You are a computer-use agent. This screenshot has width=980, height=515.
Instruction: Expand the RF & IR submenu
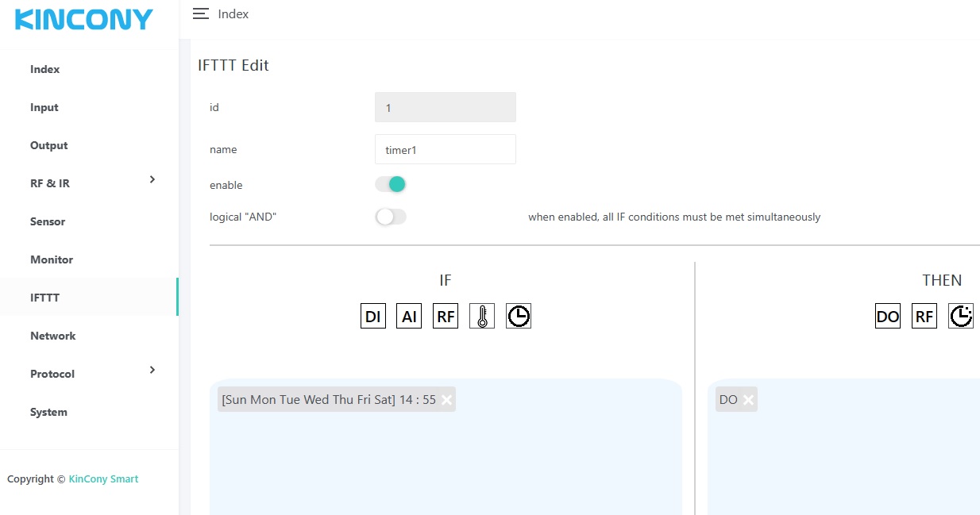tap(152, 180)
